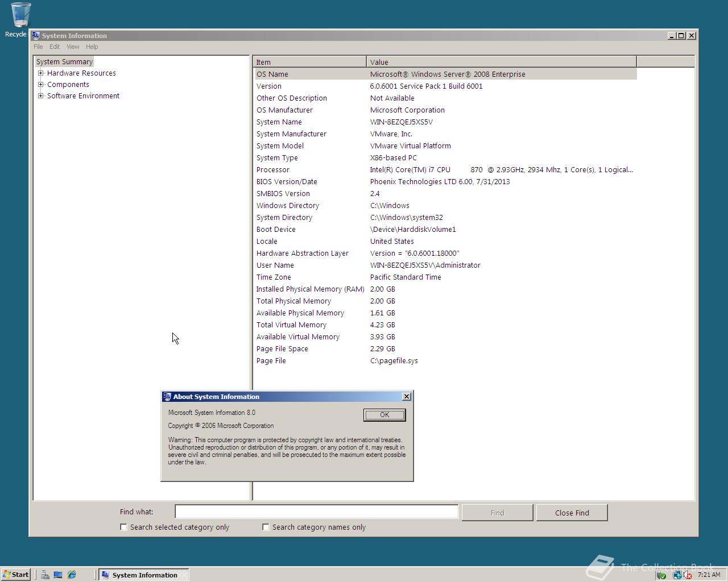Enable Search selected category only
The image size is (728, 582).
[x=123, y=527]
